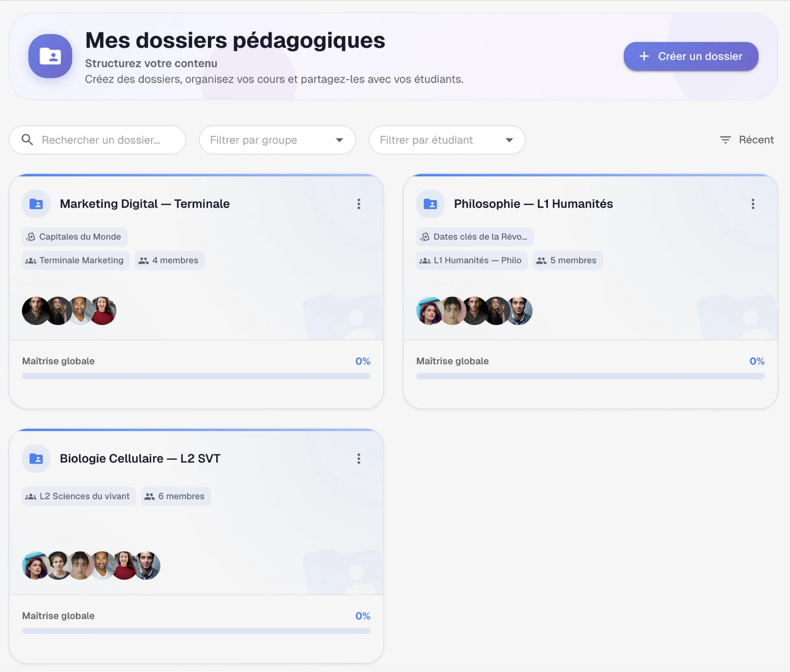Open the 'Filtrer par groupe' dropdown

click(x=277, y=140)
